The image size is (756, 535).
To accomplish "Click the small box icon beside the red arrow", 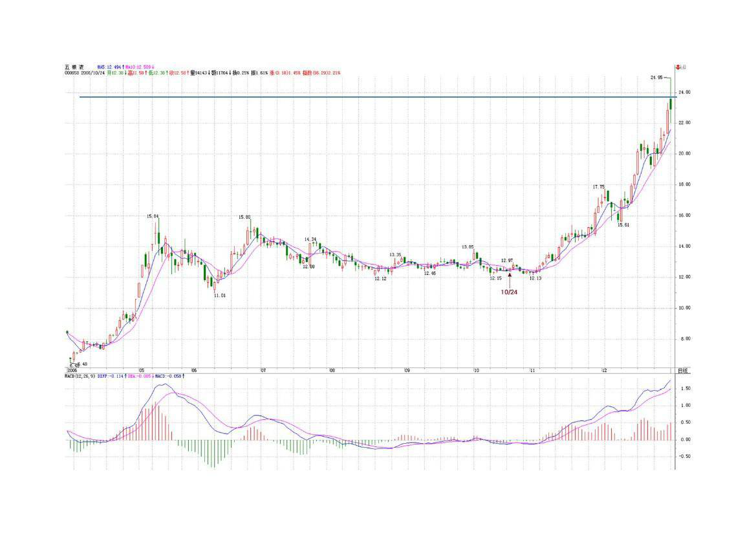I will point(683,67).
